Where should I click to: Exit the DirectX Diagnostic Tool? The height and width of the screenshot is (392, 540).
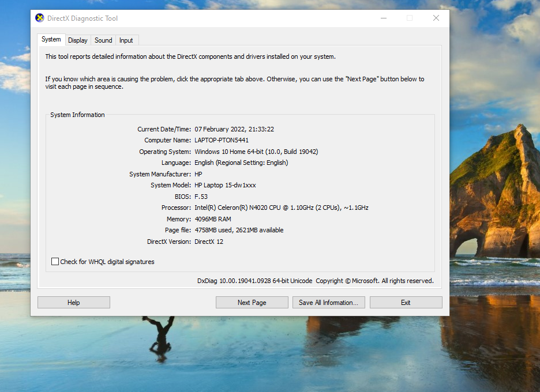[406, 303]
